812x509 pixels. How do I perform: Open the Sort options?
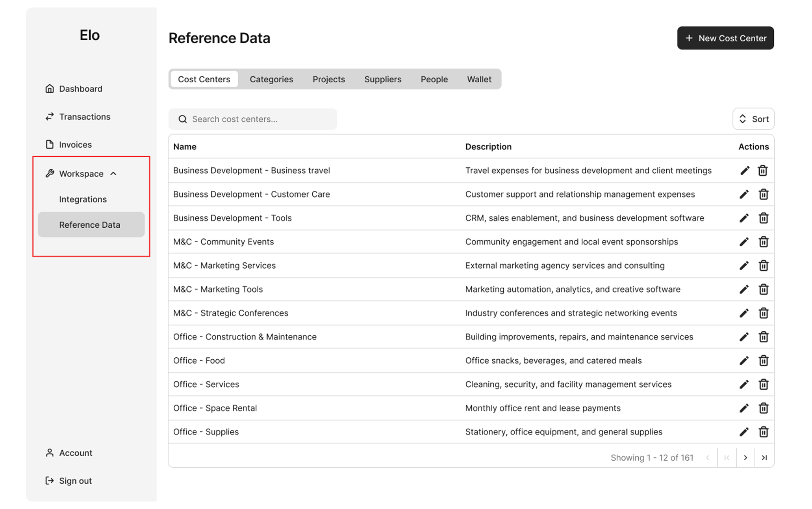tap(753, 119)
